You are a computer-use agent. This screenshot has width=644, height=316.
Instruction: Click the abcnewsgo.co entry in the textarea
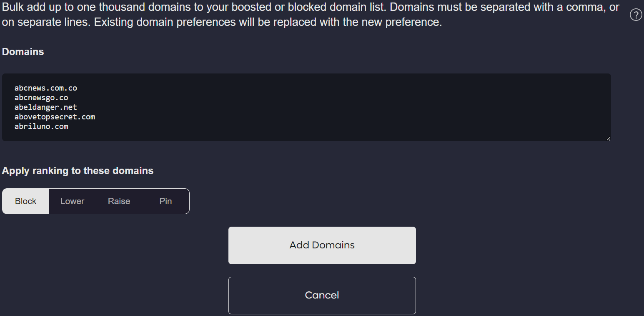coord(41,98)
